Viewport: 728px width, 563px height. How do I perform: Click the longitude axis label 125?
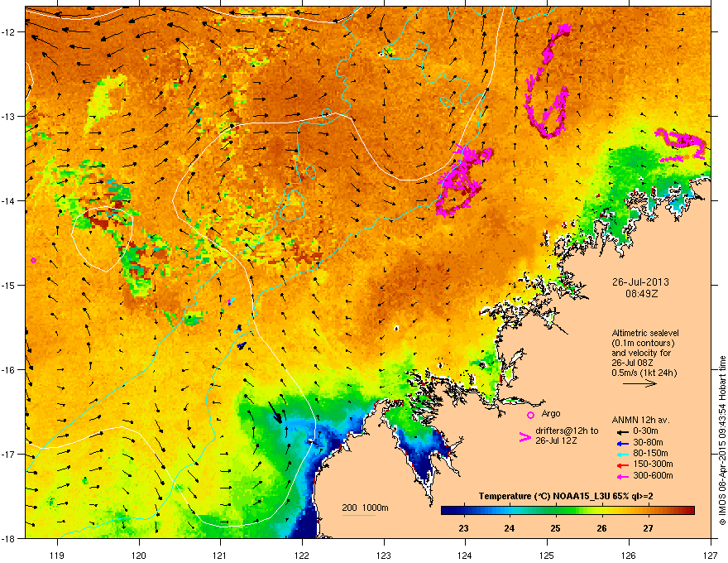click(x=547, y=555)
